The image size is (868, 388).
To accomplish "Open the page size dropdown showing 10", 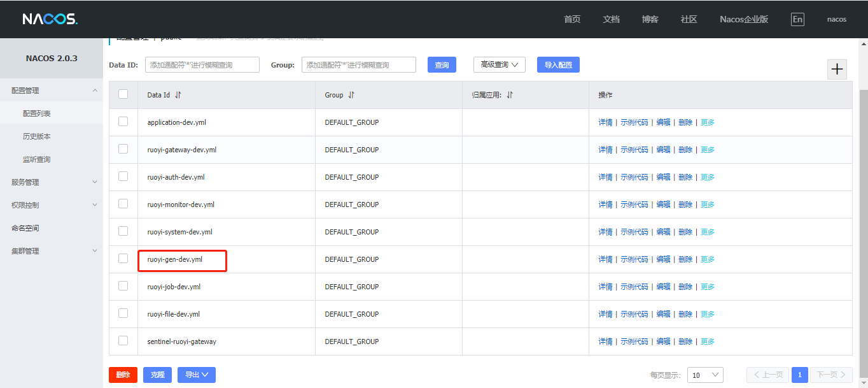I will pos(705,375).
